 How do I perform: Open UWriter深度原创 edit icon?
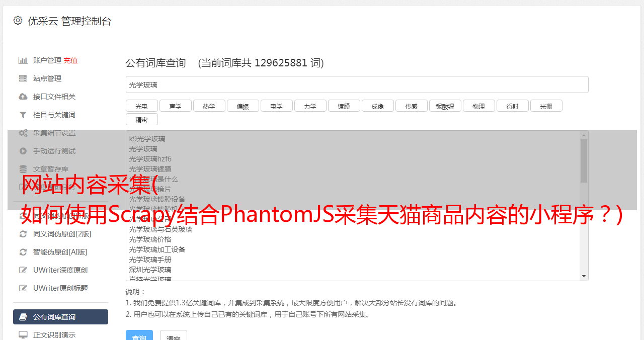click(x=23, y=270)
